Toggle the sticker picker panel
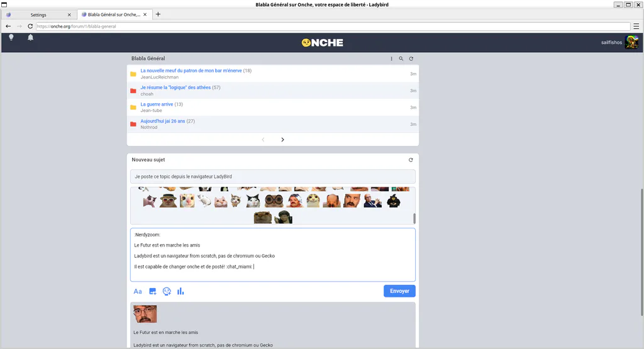644x349 pixels. 167,292
